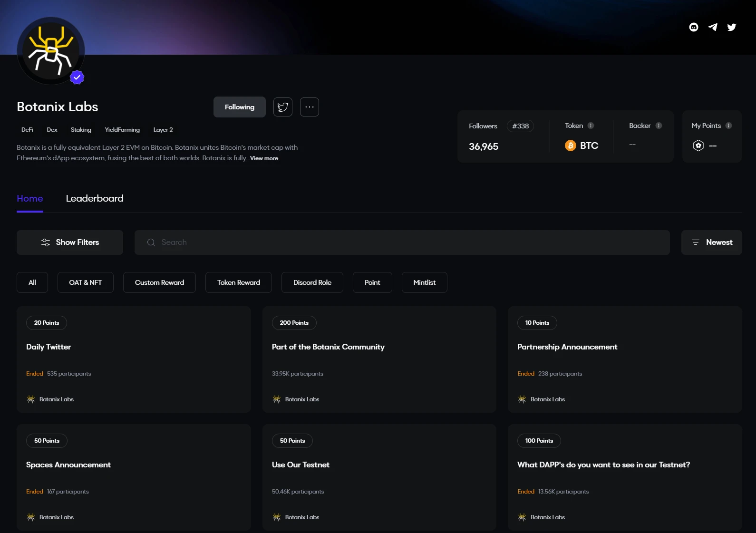Click the Botanix Labs spider avatar
Image resolution: width=756 pixels, height=533 pixels.
click(51, 51)
